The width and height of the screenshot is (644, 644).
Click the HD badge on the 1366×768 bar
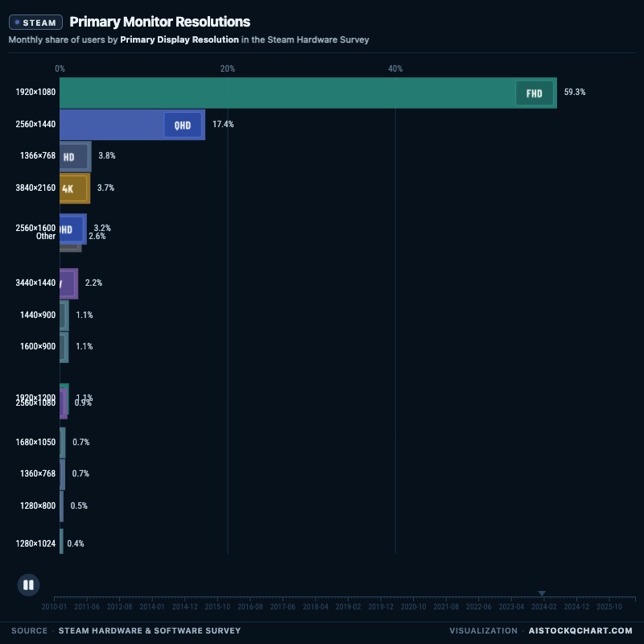[x=69, y=156]
